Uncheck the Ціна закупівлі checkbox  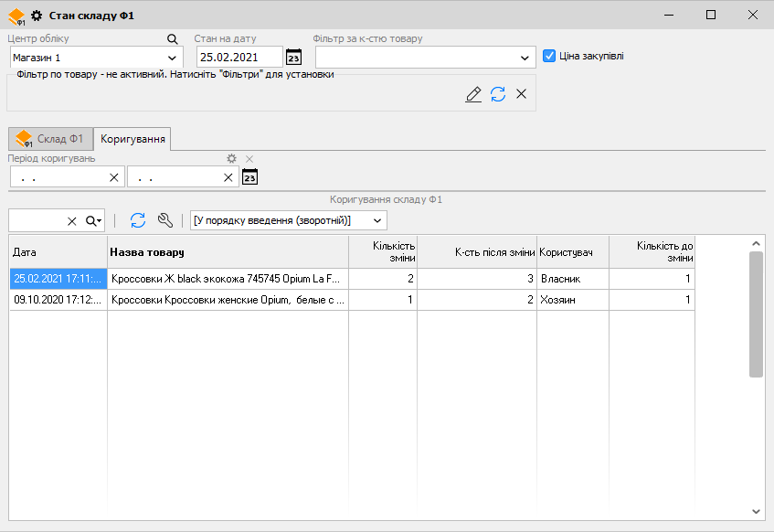point(549,56)
